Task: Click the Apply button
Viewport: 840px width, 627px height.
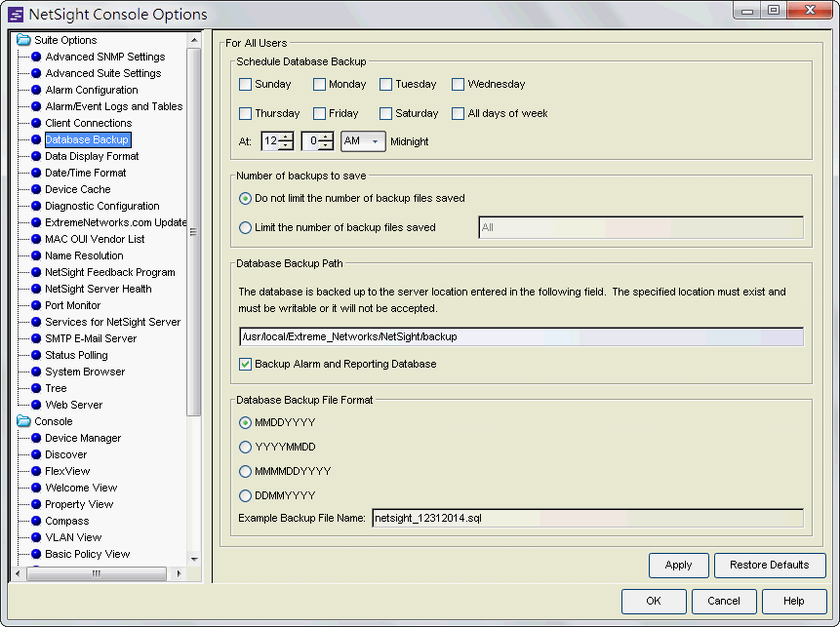Action: click(679, 566)
